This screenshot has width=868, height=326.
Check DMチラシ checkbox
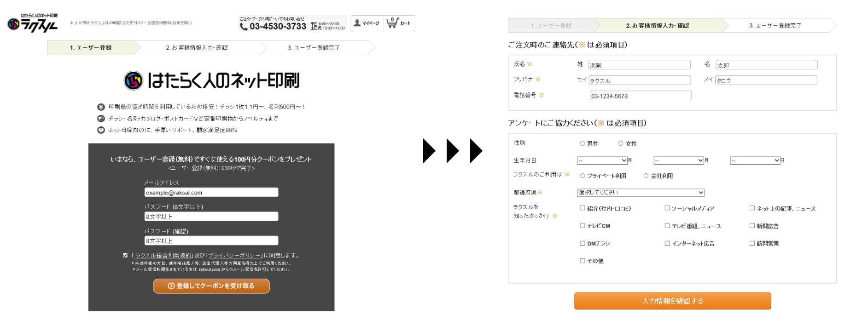click(583, 243)
